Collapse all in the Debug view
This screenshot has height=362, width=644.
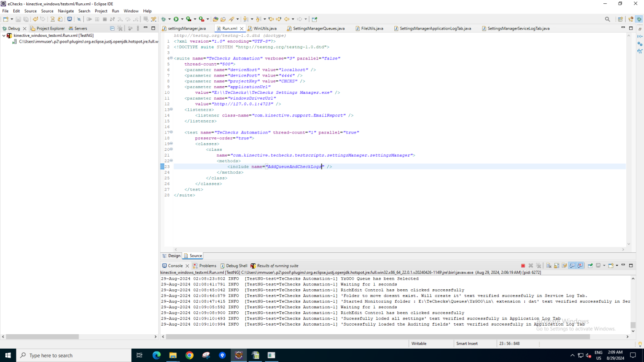coord(112,29)
